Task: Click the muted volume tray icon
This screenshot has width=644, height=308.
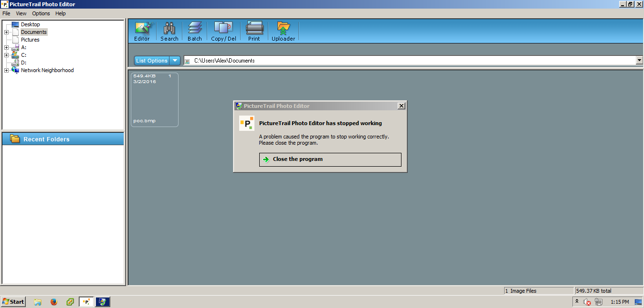Action: coord(587,302)
